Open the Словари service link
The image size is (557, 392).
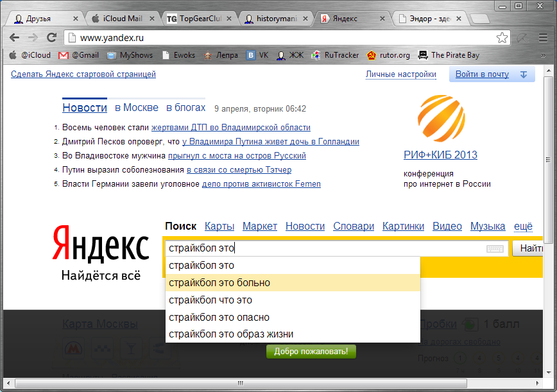tap(354, 226)
